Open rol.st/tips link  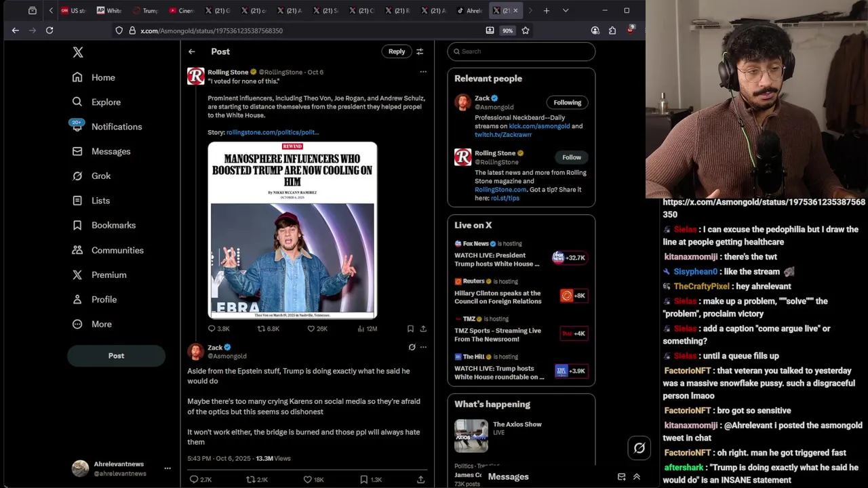(505, 198)
